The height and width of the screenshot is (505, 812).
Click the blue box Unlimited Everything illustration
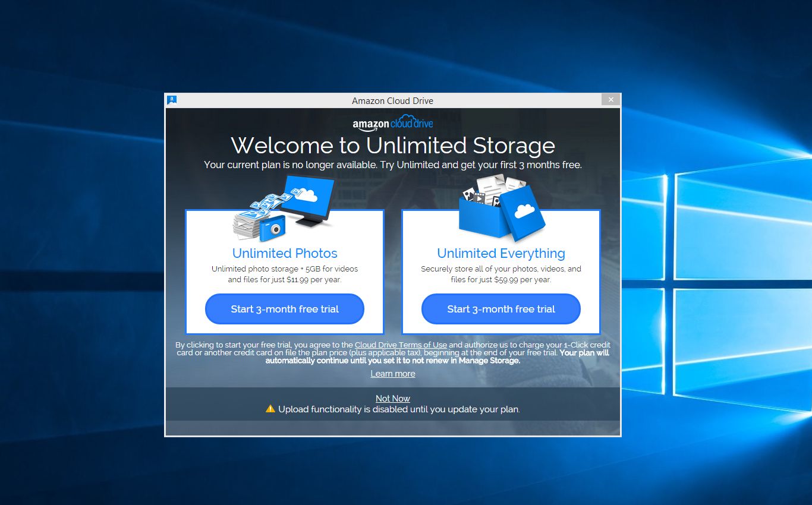[501, 208]
